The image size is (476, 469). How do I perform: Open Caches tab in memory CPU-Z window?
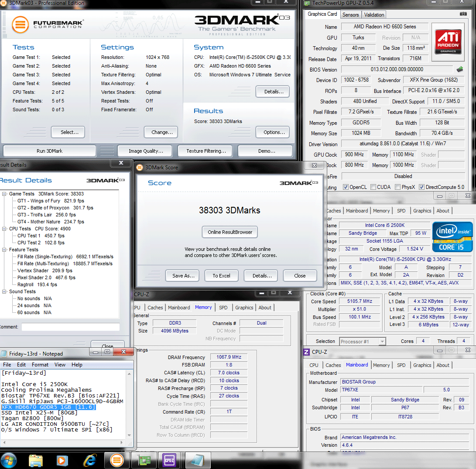click(155, 308)
